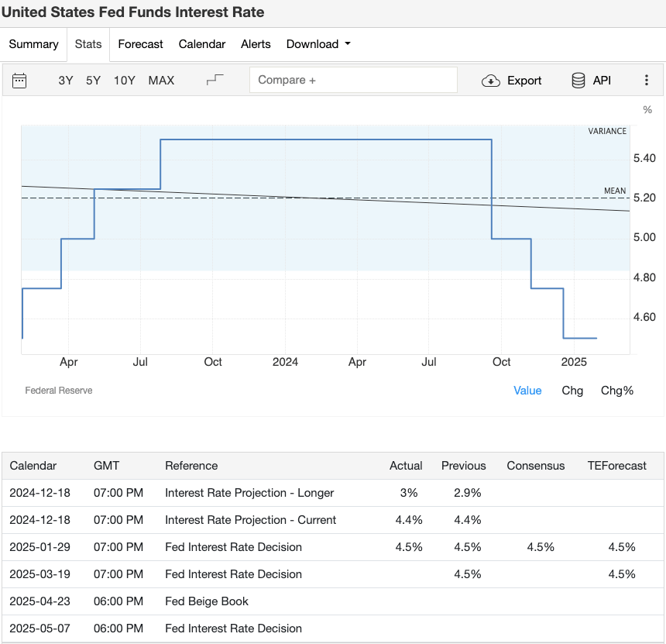Set chart range to MAX
The height and width of the screenshot is (644, 666).
pyautogui.click(x=161, y=80)
